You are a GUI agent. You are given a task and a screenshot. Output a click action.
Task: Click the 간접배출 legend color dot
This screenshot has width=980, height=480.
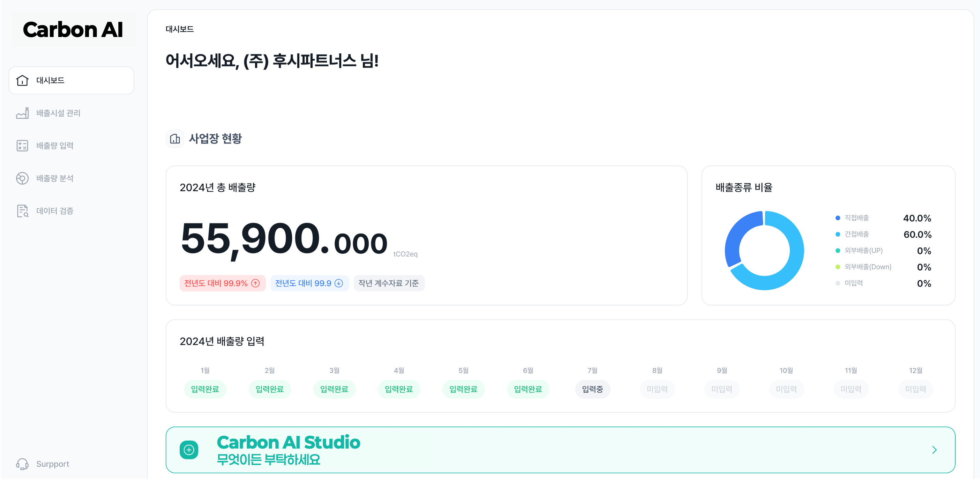click(x=838, y=235)
